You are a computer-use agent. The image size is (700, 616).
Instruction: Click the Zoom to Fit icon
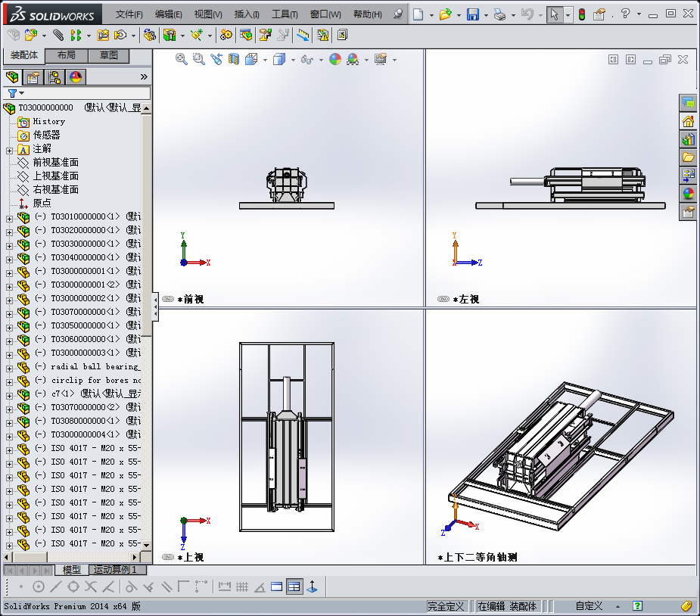click(x=182, y=59)
